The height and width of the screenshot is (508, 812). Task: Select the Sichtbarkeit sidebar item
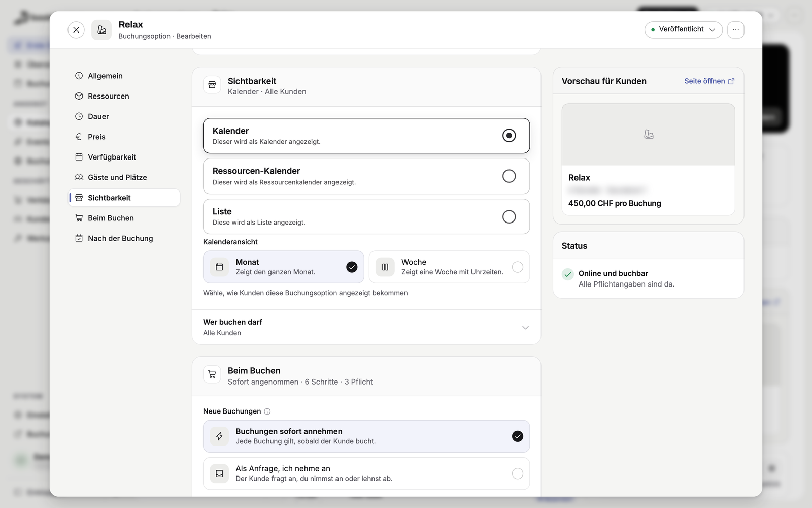(124, 198)
